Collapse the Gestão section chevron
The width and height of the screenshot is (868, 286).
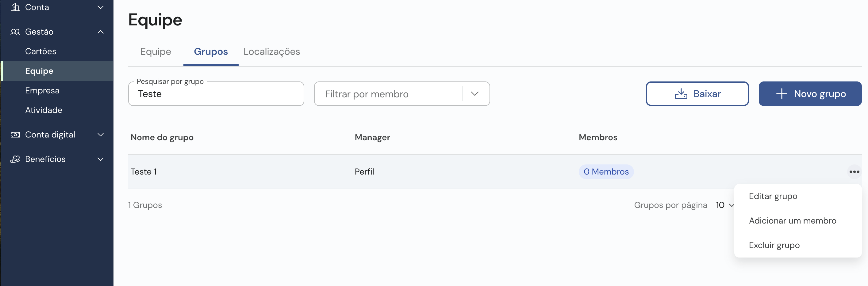(x=100, y=32)
